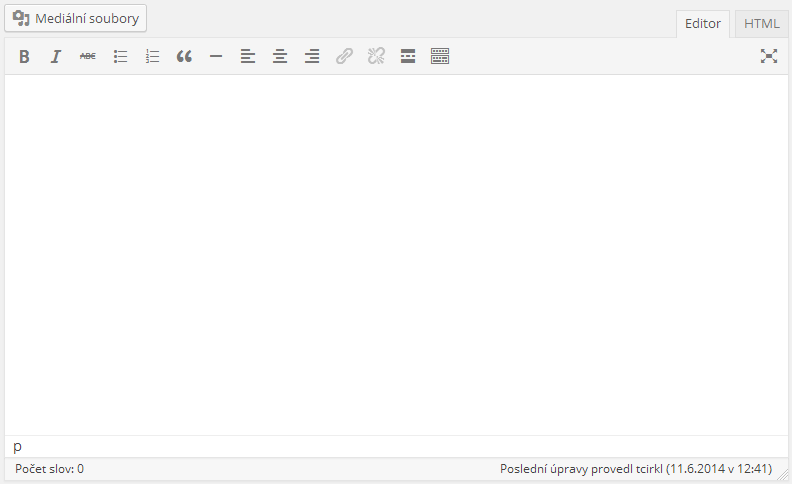
Task: Apply blockquote formatting
Action: pyautogui.click(x=184, y=56)
